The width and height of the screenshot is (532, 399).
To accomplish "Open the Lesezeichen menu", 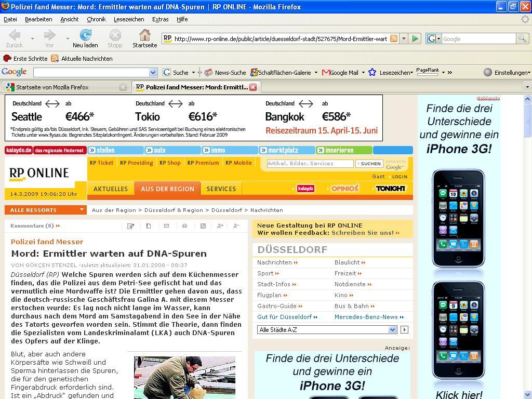I will pyautogui.click(x=129, y=19).
